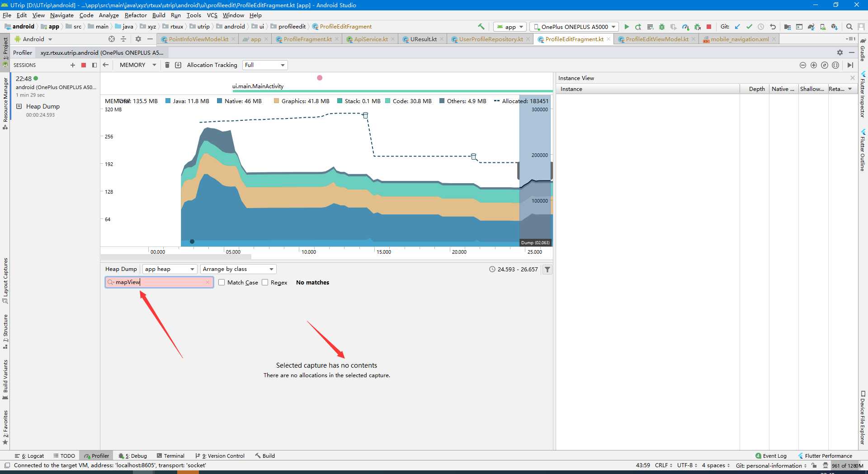Open Android project view dropdown
Image resolution: width=868 pixels, height=474 pixels.
point(34,39)
